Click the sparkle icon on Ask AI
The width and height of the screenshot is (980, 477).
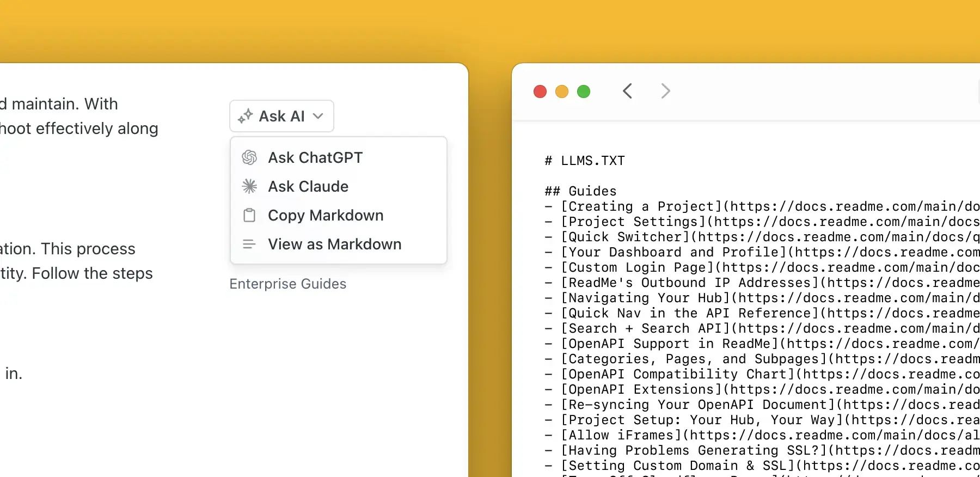pos(245,115)
